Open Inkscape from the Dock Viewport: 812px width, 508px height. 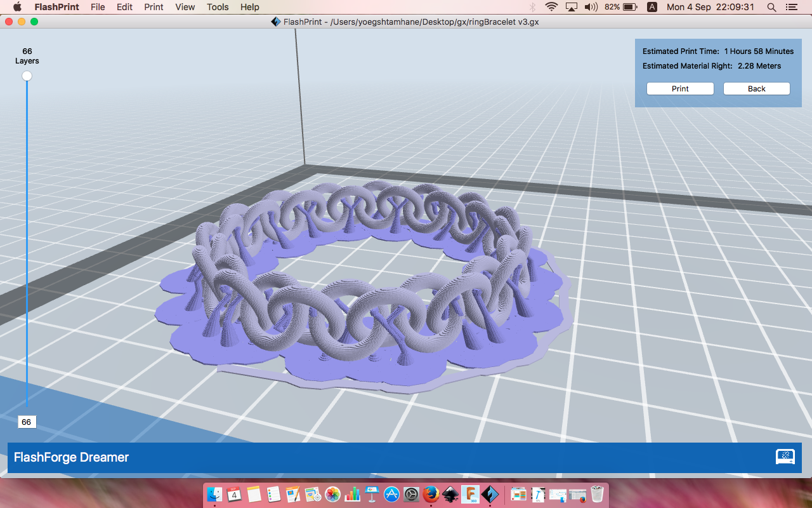click(x=450, y=493)
